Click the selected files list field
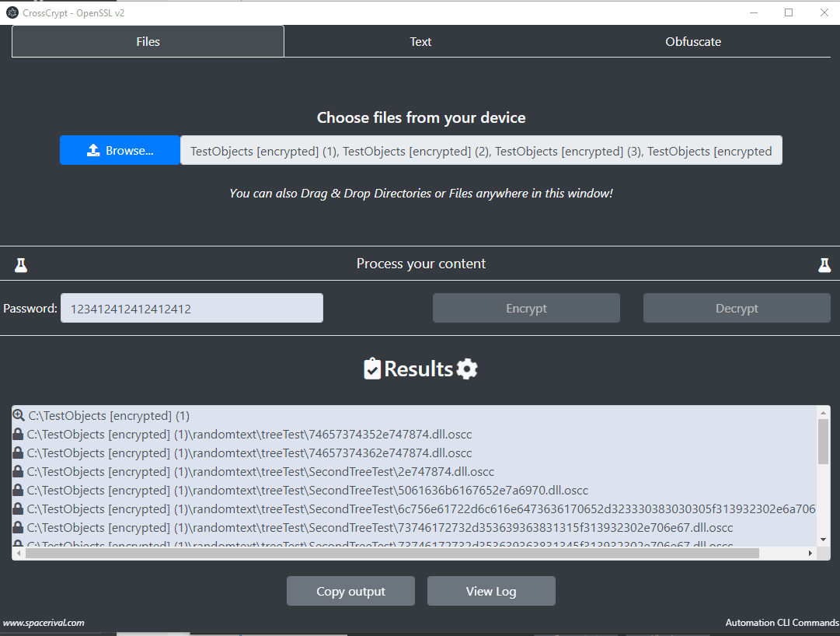The width and height of the screenshot is (840, 636). point(481,150)
